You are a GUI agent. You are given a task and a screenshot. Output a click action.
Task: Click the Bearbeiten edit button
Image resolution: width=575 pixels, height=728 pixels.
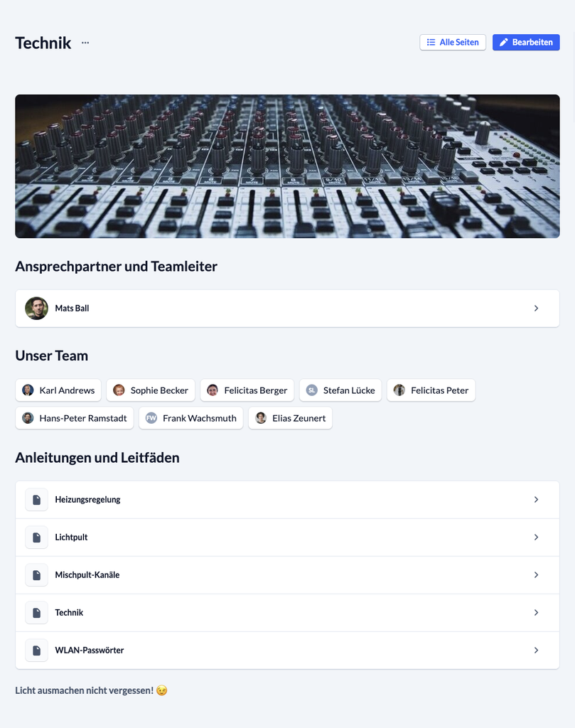click(526, 42)
